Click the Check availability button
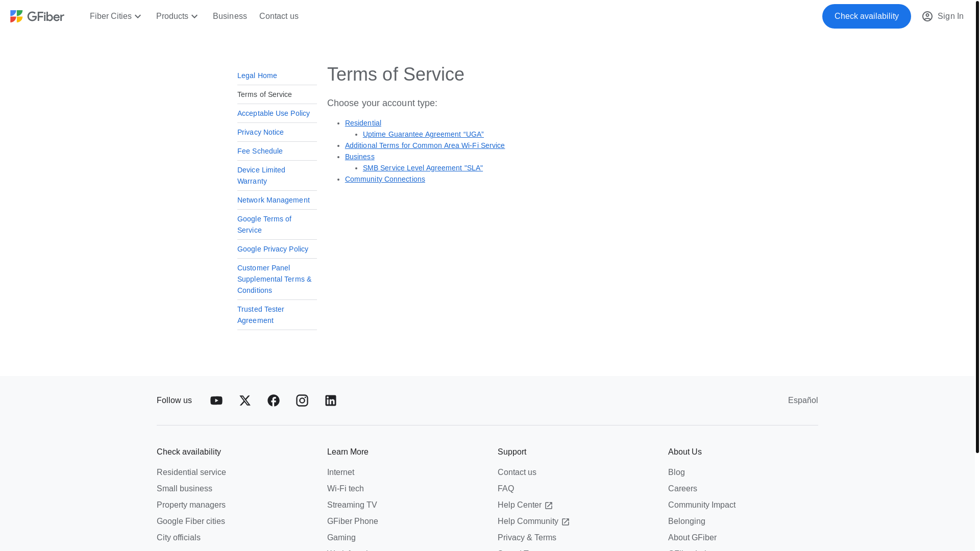Screen dimensions: 980x551 pyautogui.click(x=866, y=16)
